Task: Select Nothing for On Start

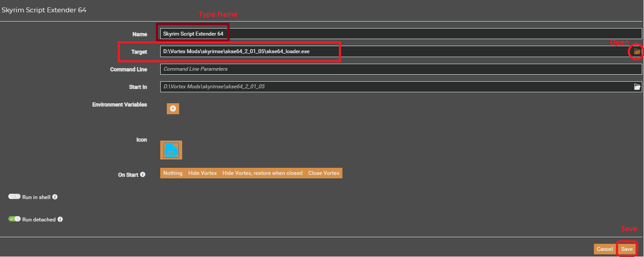Action: tap(173, 173)
